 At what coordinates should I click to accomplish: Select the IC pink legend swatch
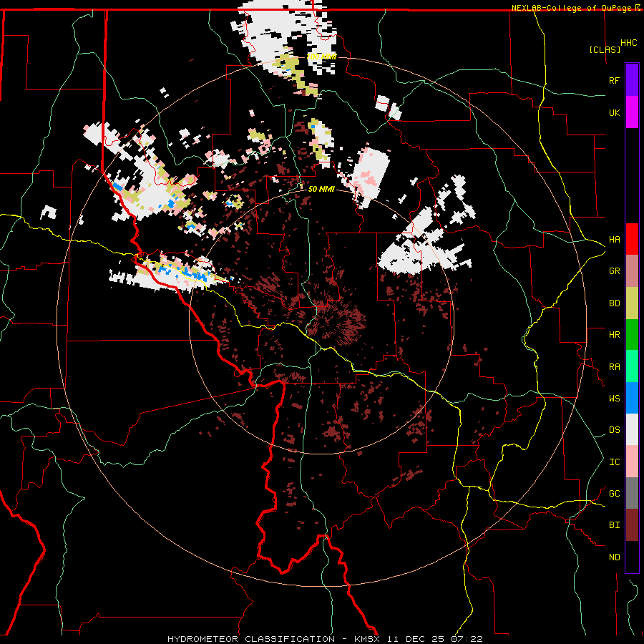pos(632,462)
